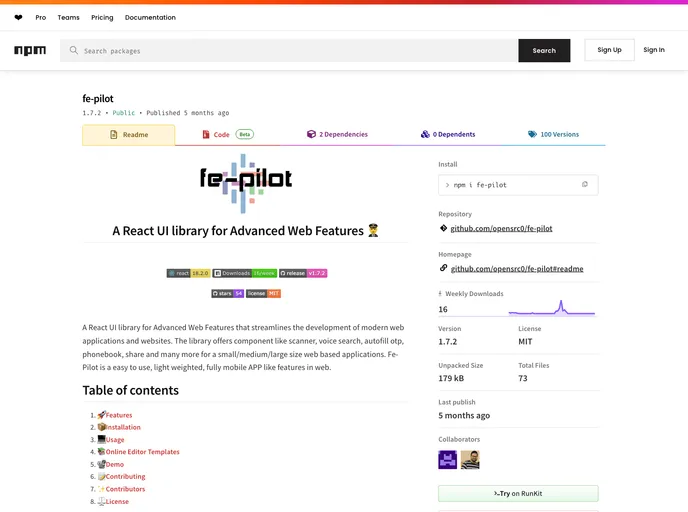Click the "5 months ago" last publish value

coord(464,415)
